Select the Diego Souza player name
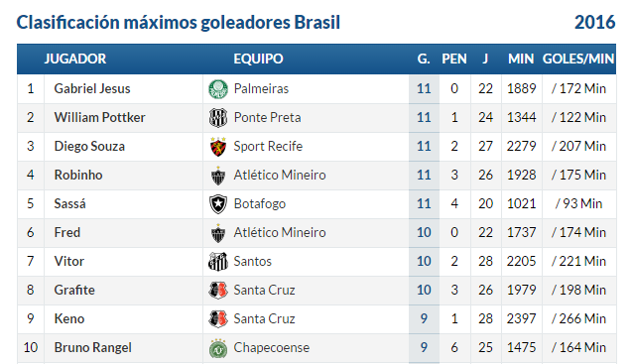The height and width of the screenshot is (364, 633). click(x=89, y=146)
